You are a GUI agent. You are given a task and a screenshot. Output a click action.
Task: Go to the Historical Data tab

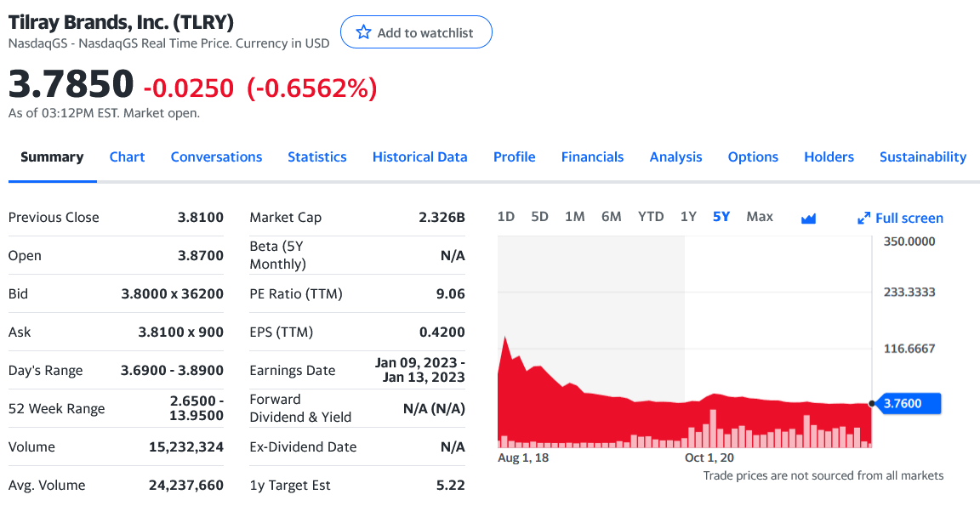pos(420,156)
